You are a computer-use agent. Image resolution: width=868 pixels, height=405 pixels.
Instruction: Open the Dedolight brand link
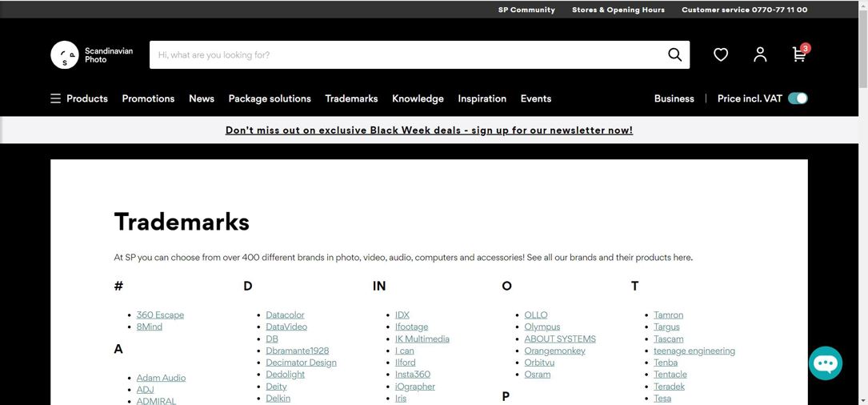point(285,375)
